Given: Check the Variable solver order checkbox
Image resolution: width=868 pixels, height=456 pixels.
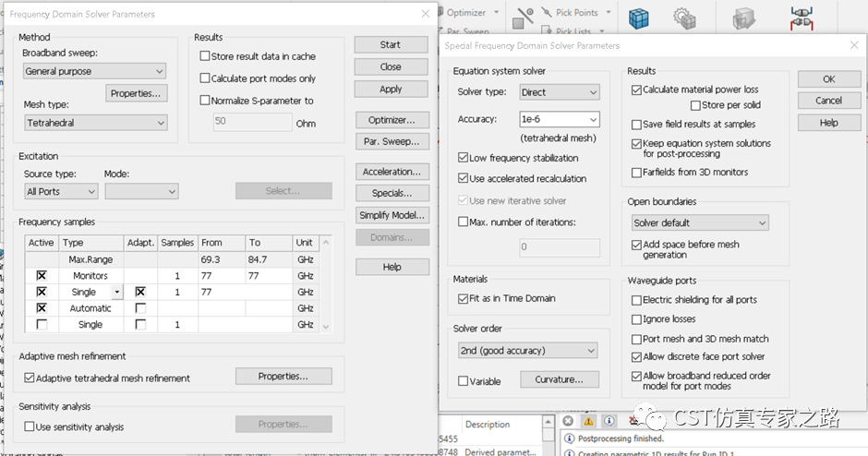Looking at the screenshot, I should [464, 380].
